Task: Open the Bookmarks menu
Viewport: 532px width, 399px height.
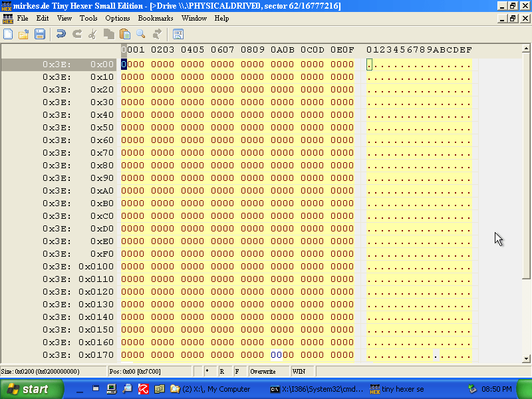Action: [x=155, y=19]
